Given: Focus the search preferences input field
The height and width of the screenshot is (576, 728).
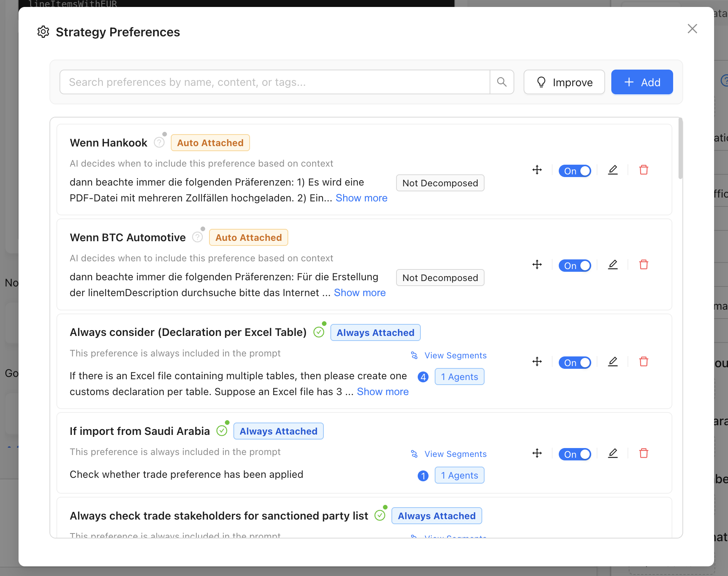Looking at the screenshot, I should pyautogui.click(x=274, y=82).
